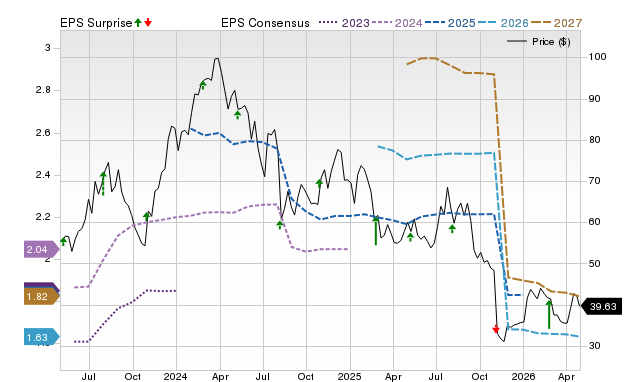640x382 pixels.
Task: Click the green surprise arrow after Oct 2024
Action: 319,183
